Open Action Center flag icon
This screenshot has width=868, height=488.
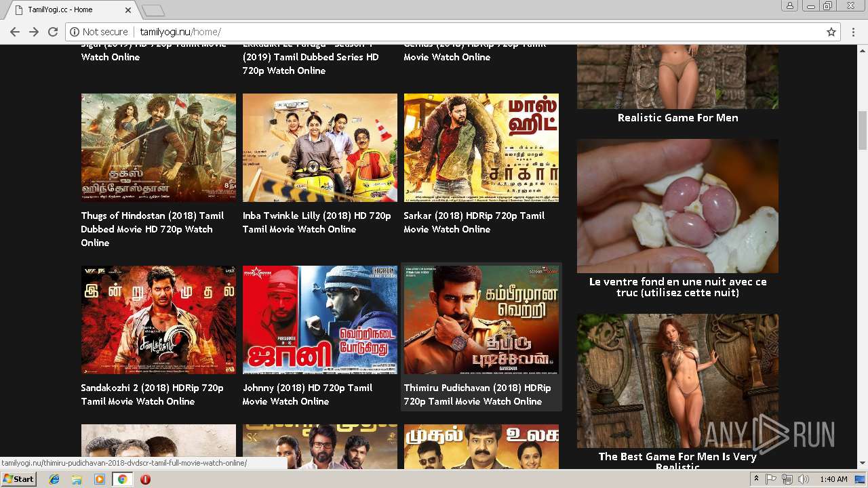point(771,479)
